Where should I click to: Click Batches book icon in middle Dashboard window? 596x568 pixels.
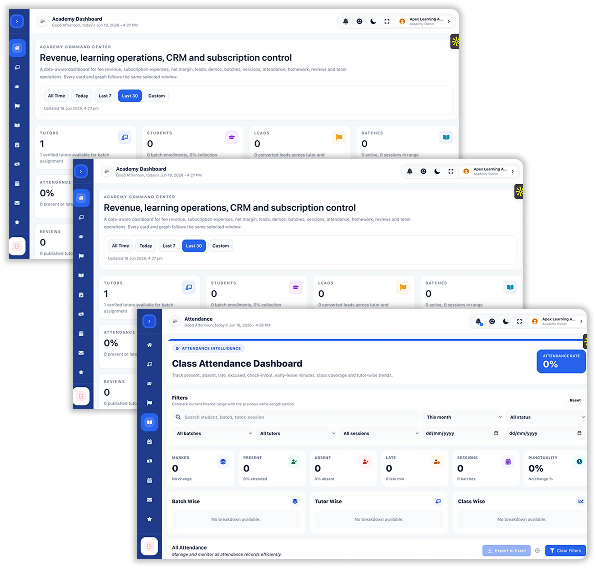point(510,287)
